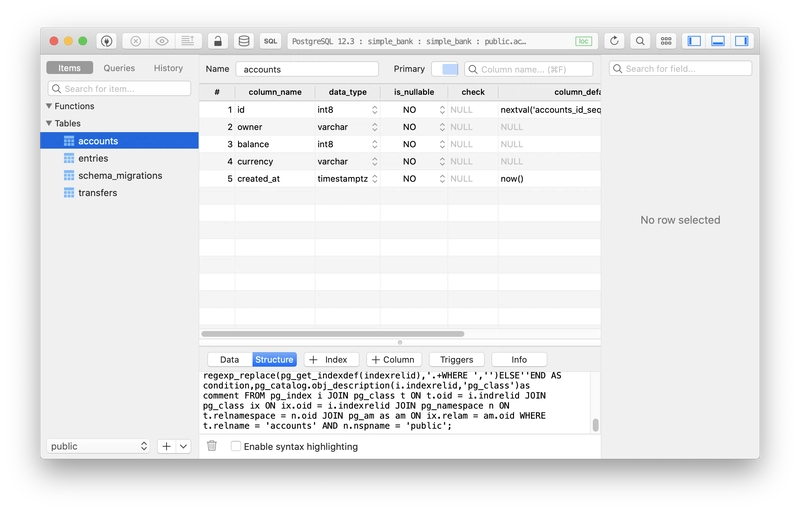Click the schema_migrations table icon
Image resolution: width=800 pixels, height=512 pixels.
tap(69, 175)
